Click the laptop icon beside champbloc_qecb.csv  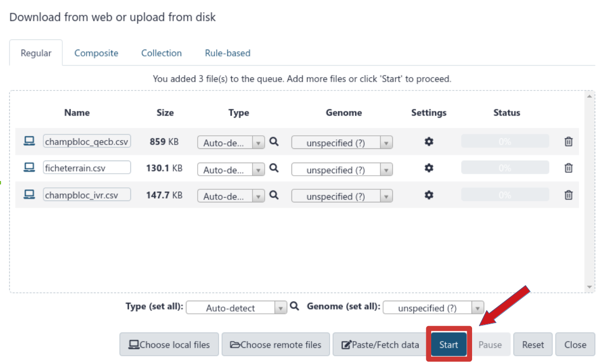30,141
